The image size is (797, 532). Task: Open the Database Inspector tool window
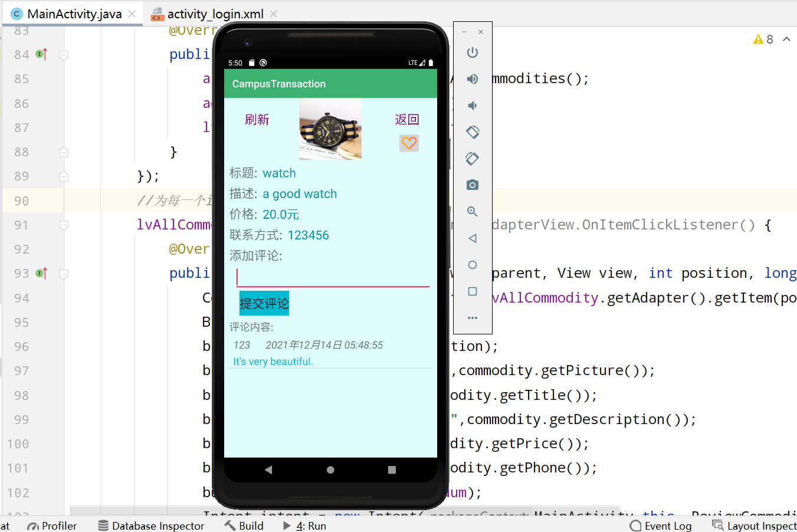click(x=151, y=526)
